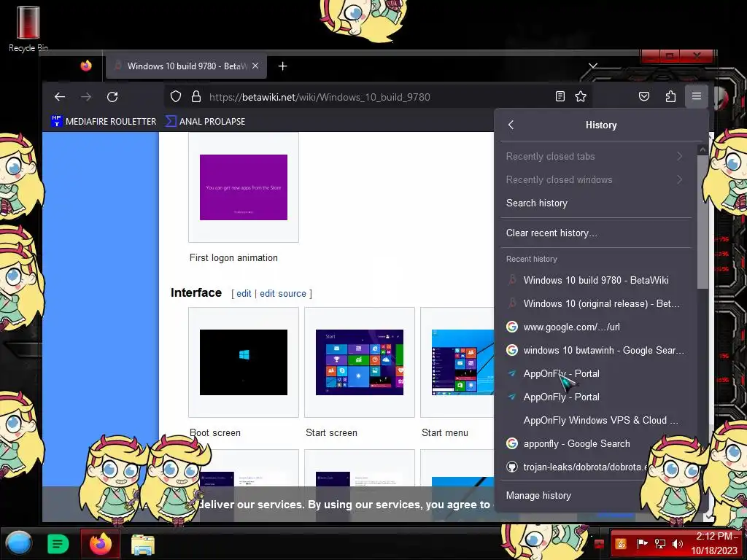Click ANAL PROLAPSE bookmark

click(x=205, y=122)
